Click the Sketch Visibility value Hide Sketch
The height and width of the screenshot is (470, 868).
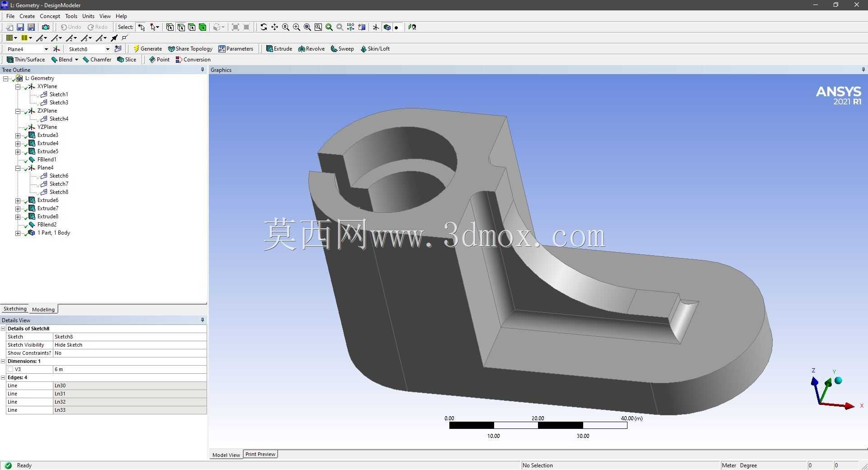pos(130,345)
